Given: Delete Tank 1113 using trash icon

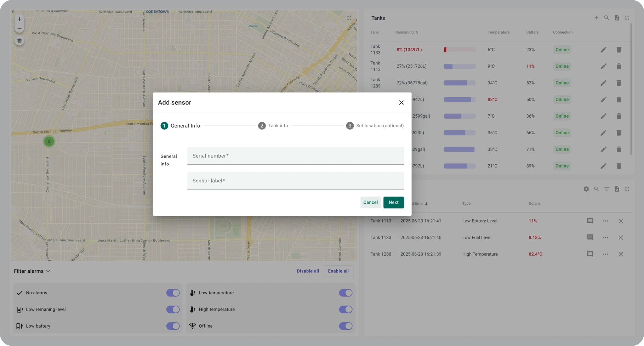Looking at the screenshot, I should pos(619,67).
